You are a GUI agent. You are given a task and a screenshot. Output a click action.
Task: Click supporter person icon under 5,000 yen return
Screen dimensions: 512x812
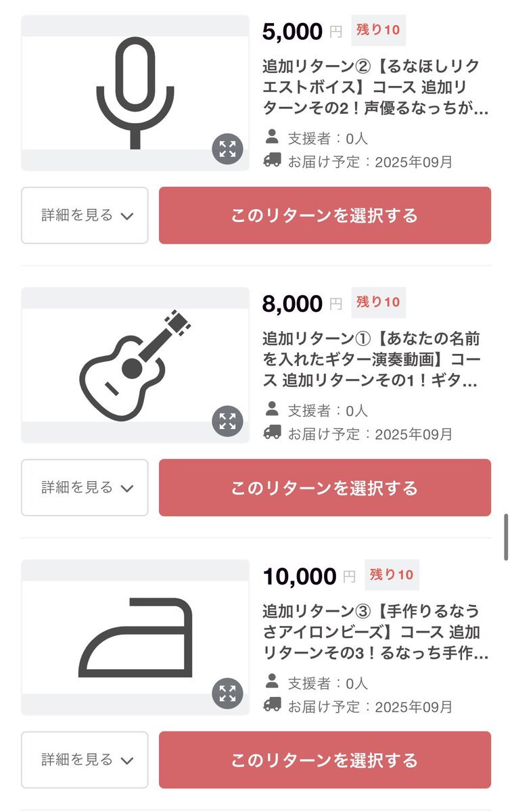(272, 137)
